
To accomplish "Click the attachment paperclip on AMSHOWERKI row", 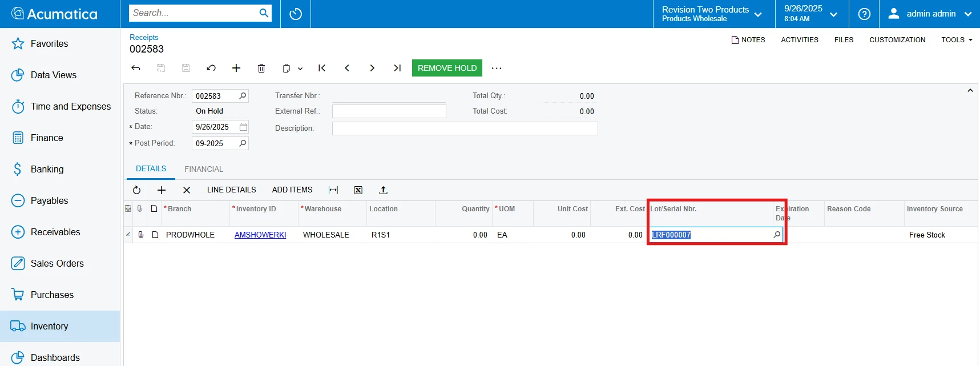I will pyautogui.click(x=141, y=235).
